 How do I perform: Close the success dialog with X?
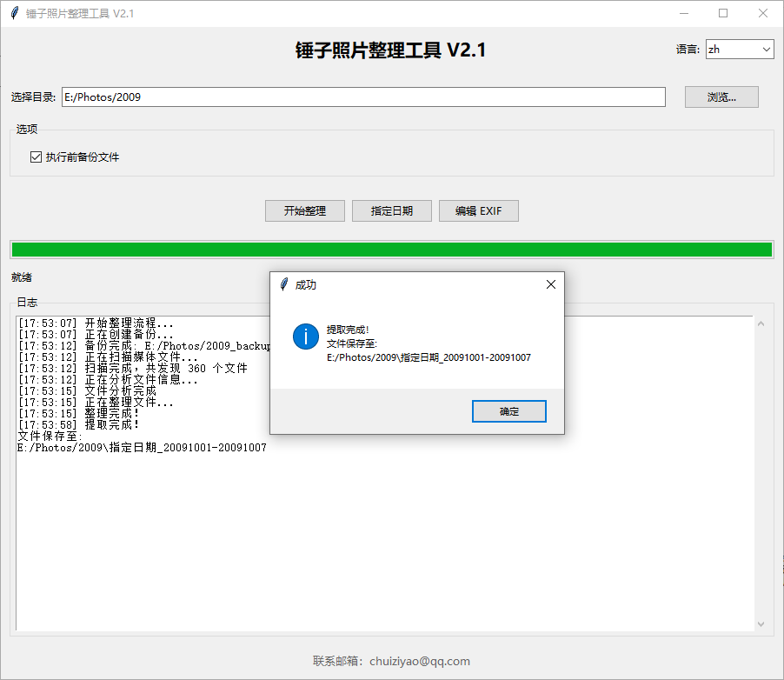(x=550, y=284)
